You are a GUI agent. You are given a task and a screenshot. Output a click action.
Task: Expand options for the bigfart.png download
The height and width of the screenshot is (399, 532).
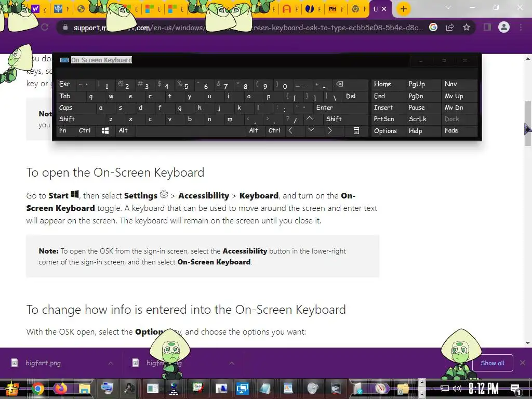tap(111, 363)
